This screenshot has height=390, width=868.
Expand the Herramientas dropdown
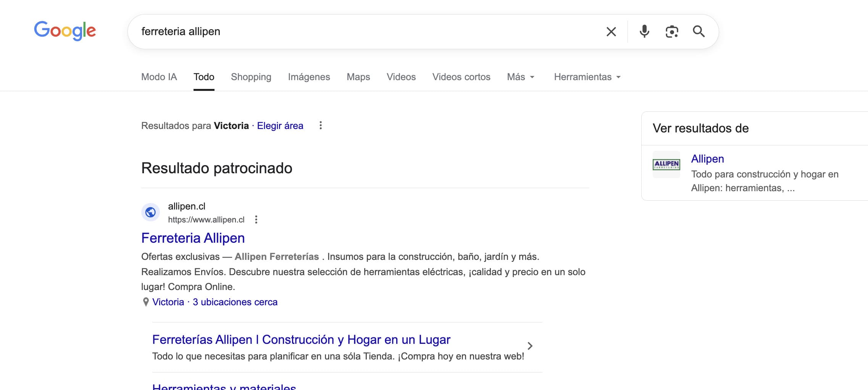pyautogui.click(x=587, y=77)
